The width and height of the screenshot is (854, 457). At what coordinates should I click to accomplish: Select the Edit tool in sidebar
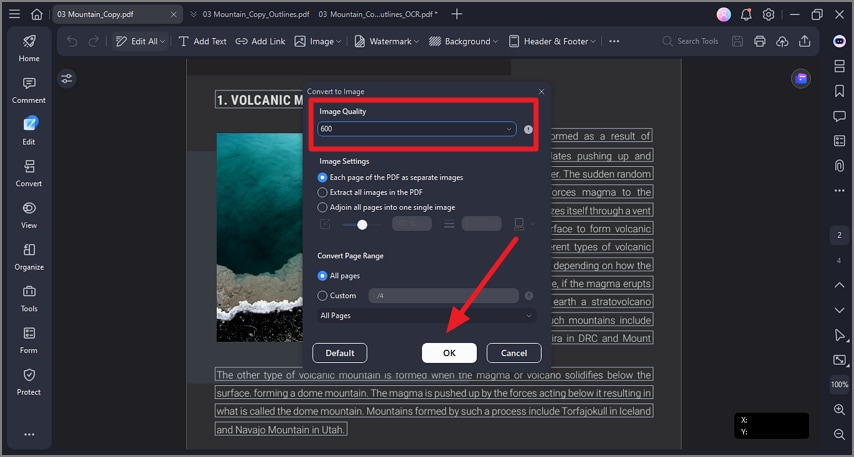29,131
